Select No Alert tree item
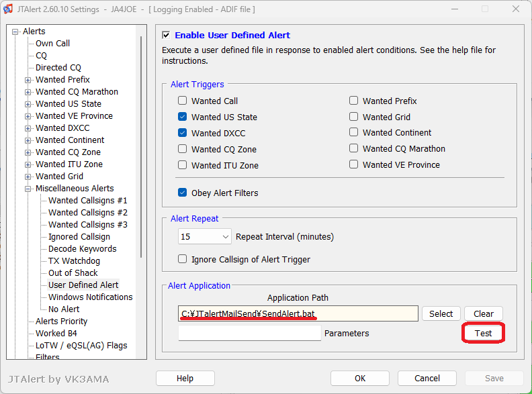The image size is (532, 394). [64, 309]
